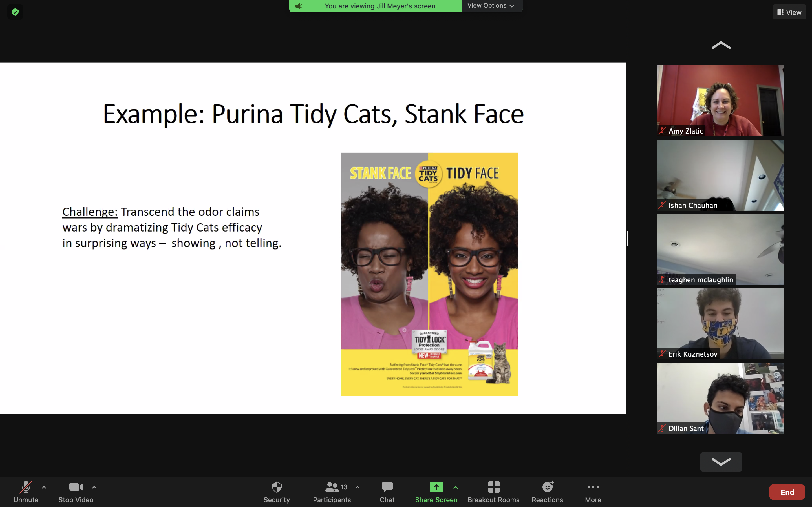The image size is (812, 507).
Task: Open the View layout menu
Action: (789, 12)
